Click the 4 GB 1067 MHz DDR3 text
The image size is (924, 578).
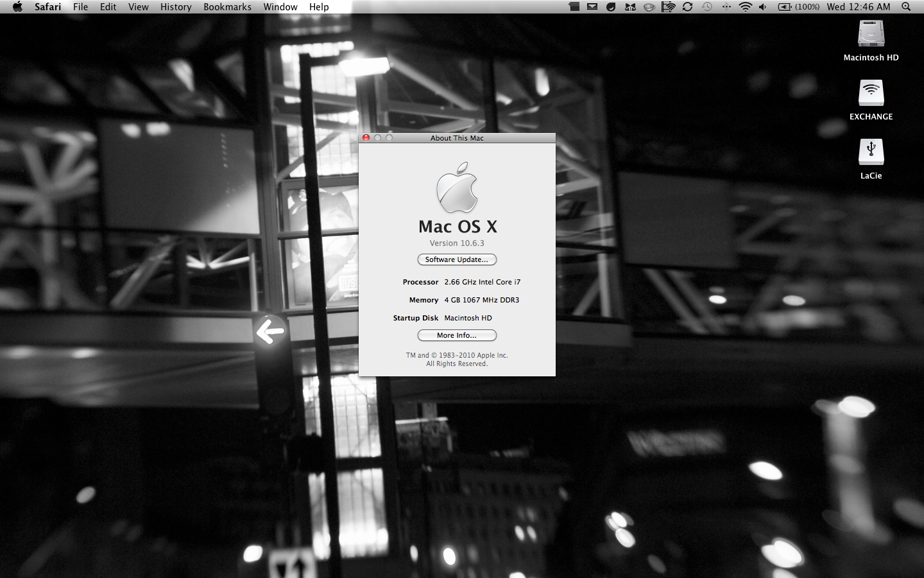pyautogui.click(x=482, y=300)
